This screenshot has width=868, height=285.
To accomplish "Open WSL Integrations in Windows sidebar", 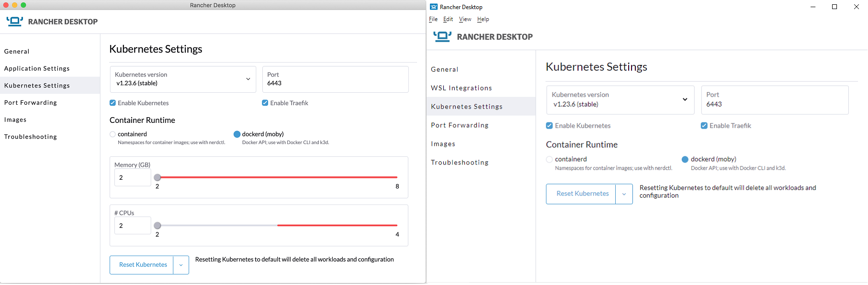I will coord(481,88).
